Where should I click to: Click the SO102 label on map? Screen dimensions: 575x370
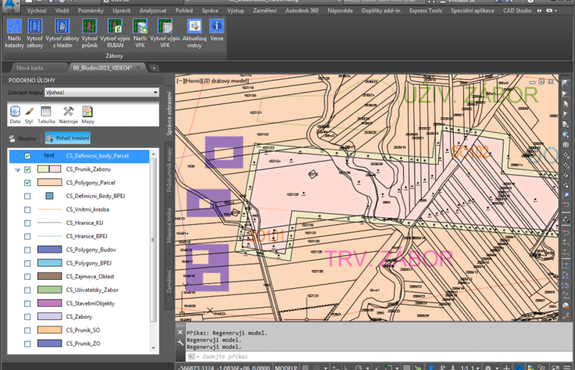pyautogui.click(x=470, y=151)
